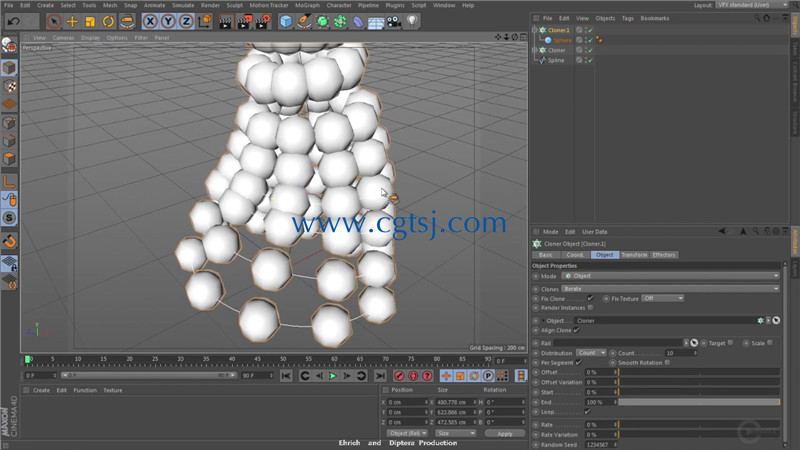Open the deformer tools icon
800x450 pixels.
point(358,21)
